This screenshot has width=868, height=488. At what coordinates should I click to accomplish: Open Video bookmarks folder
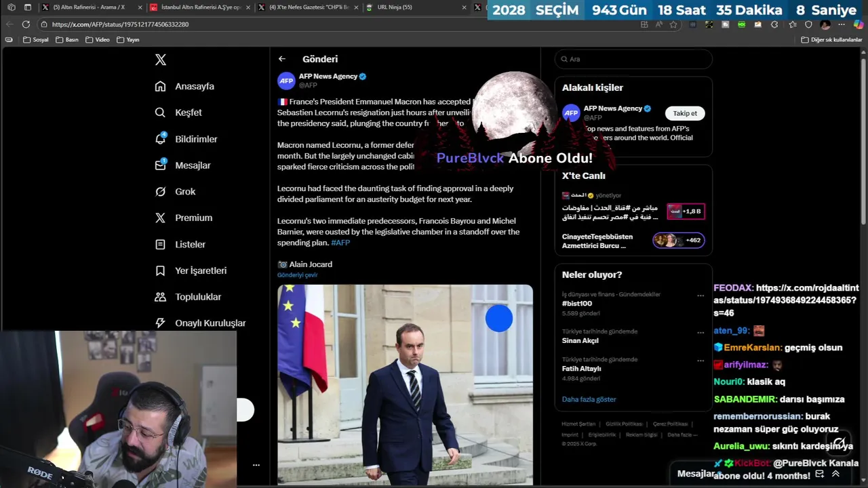(98, 40)
